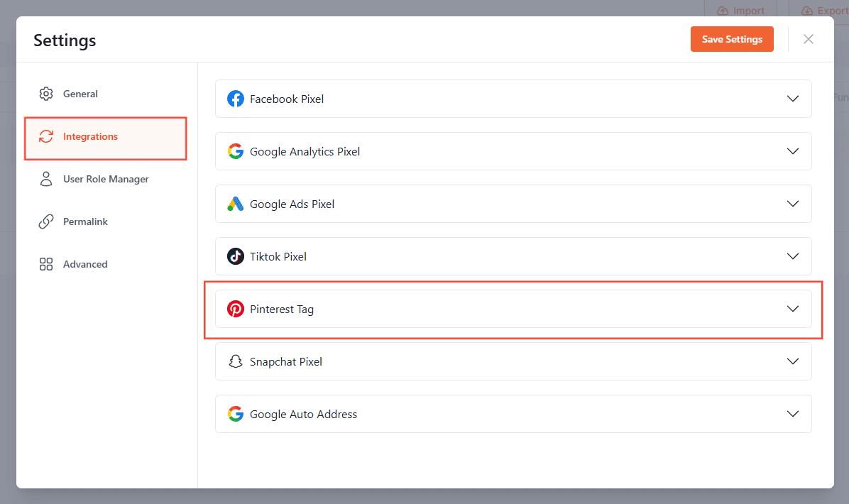Expand the Google Ads Pixel chevron
This screenshot has width=849, height=504.
pyautogui.click(x=793, y=204)
